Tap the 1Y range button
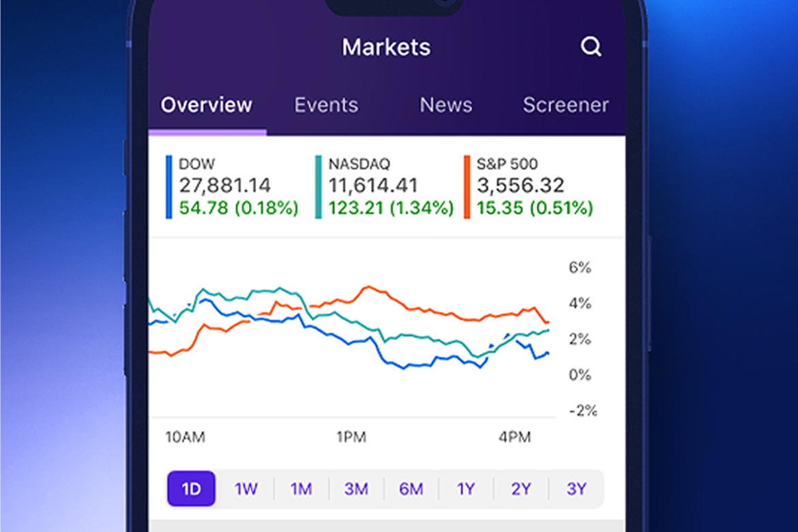798x532 pixels. click(466, 488)
